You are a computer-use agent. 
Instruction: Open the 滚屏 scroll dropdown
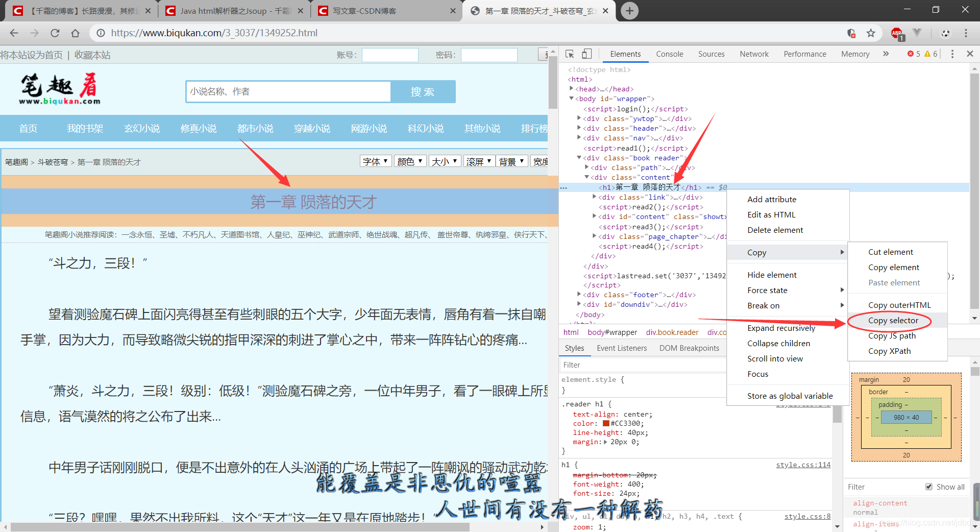tap(479, 161)
